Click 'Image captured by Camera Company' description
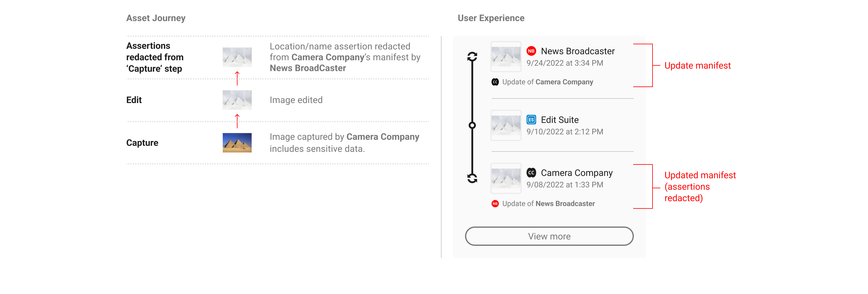 coord(344,143)
